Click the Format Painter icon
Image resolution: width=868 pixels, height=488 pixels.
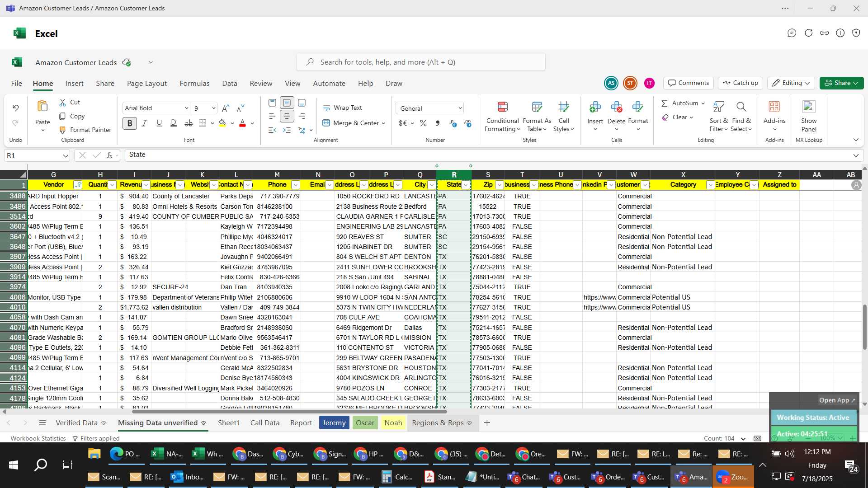point(63,130)
